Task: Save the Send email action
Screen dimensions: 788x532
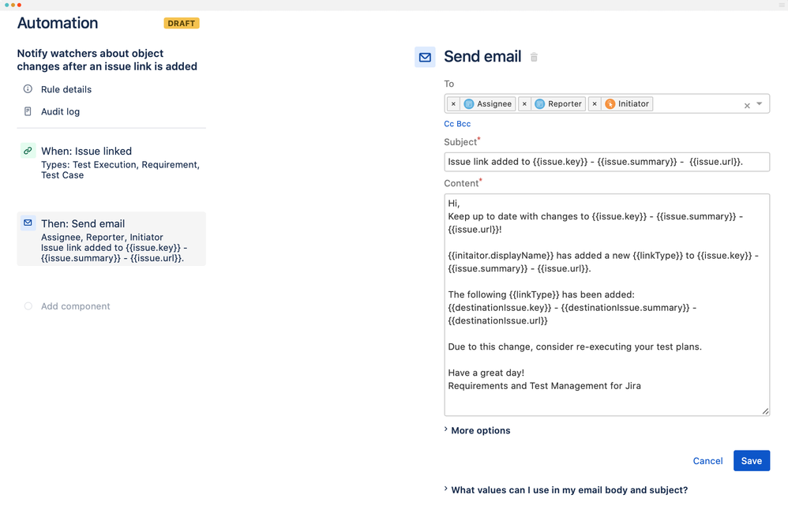Action: click(752, 461)
